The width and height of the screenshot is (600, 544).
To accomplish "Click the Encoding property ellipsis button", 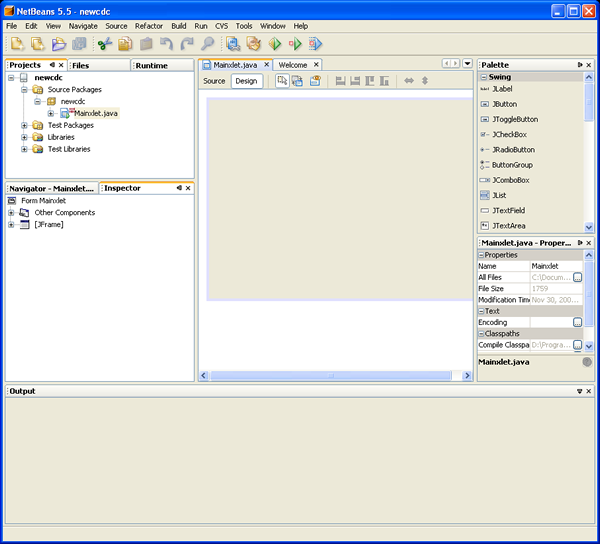I will click(x=577, y=323).
